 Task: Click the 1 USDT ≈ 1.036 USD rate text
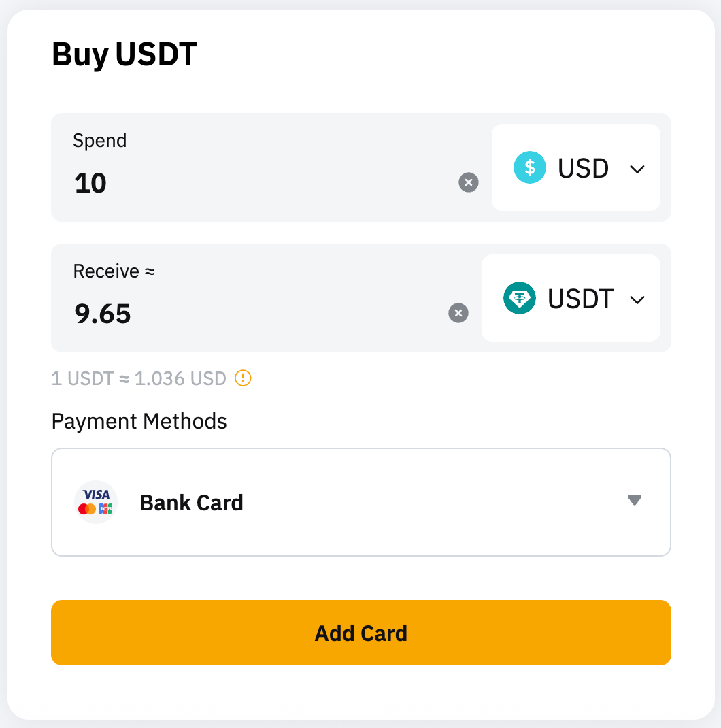[x=139, y=378]
